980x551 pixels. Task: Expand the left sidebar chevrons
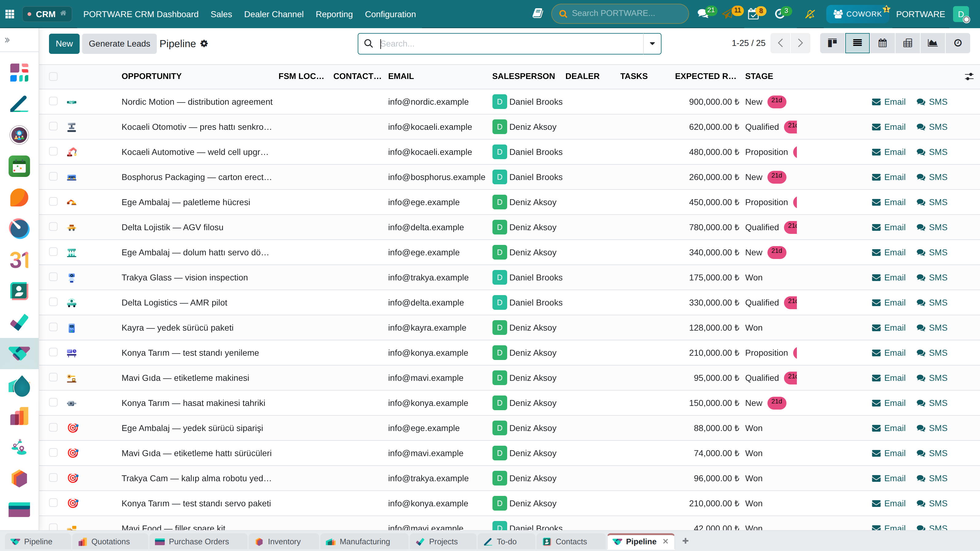7,40
